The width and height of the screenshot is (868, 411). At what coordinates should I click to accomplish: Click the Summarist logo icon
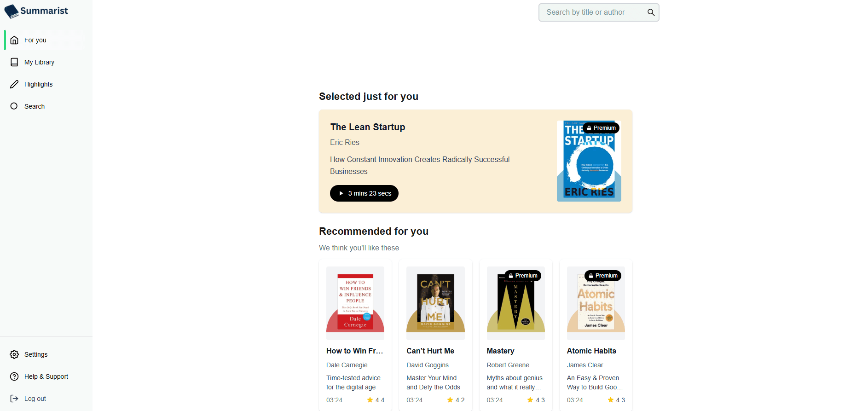tap(12, 12)
